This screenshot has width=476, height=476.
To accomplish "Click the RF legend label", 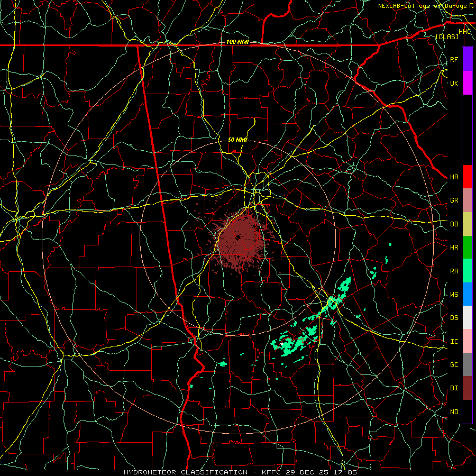I will click(454, 59).
